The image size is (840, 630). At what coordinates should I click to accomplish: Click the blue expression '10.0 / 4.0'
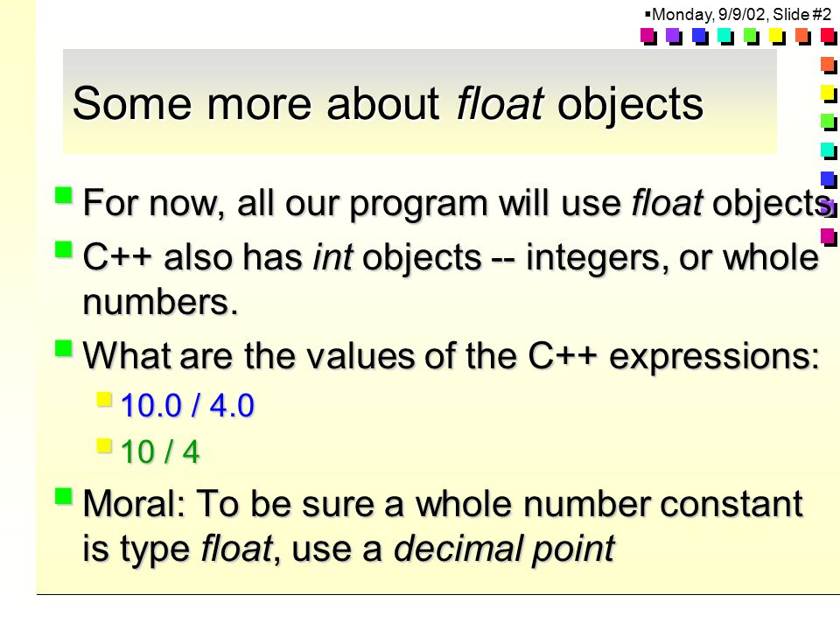(x=187, y=405)
